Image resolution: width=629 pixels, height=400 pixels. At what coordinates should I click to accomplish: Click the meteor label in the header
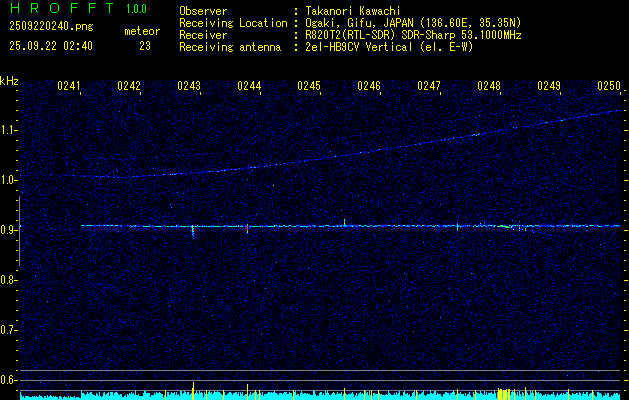coord(141,31)
